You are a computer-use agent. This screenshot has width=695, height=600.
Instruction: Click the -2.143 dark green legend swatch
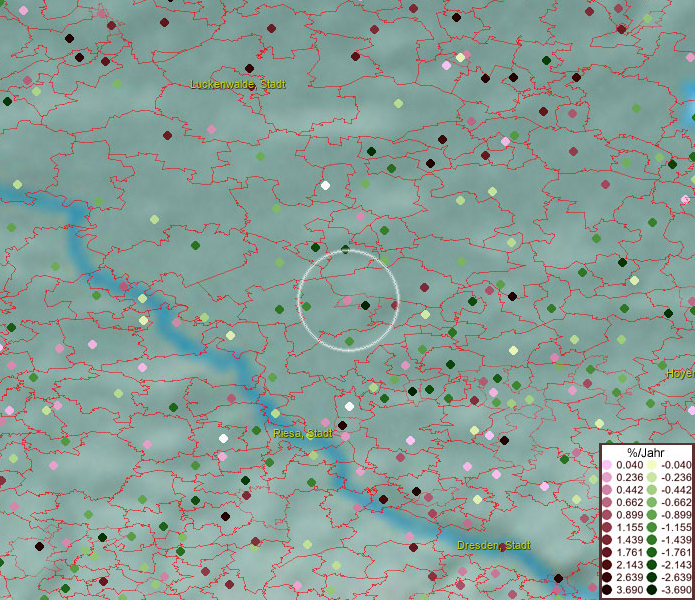[652, 565]
